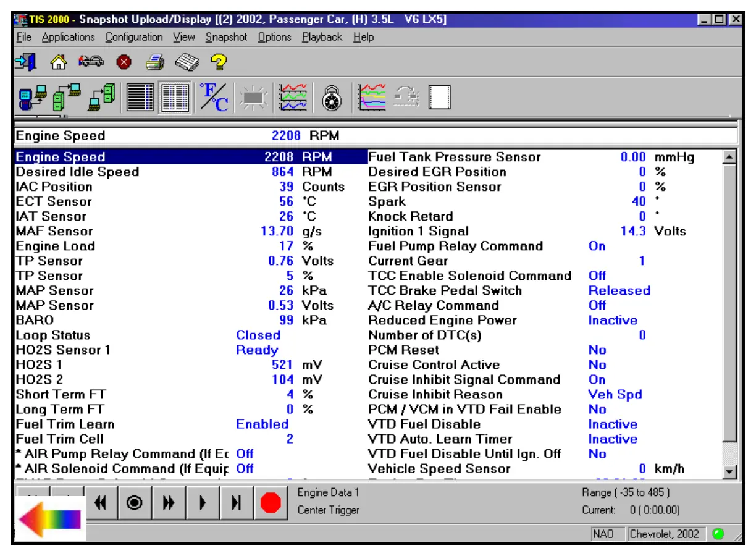Switch to the two-column data list view
756x556 pixels.
pos(175,98)
